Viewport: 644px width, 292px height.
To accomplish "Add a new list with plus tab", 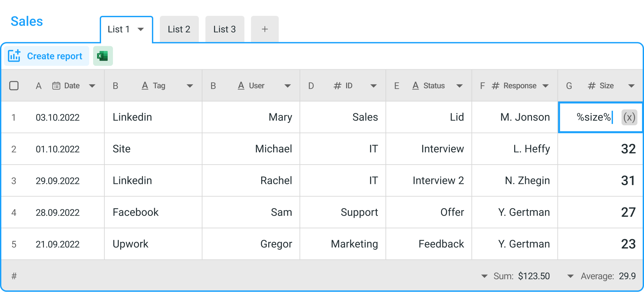I will point(265,29).
